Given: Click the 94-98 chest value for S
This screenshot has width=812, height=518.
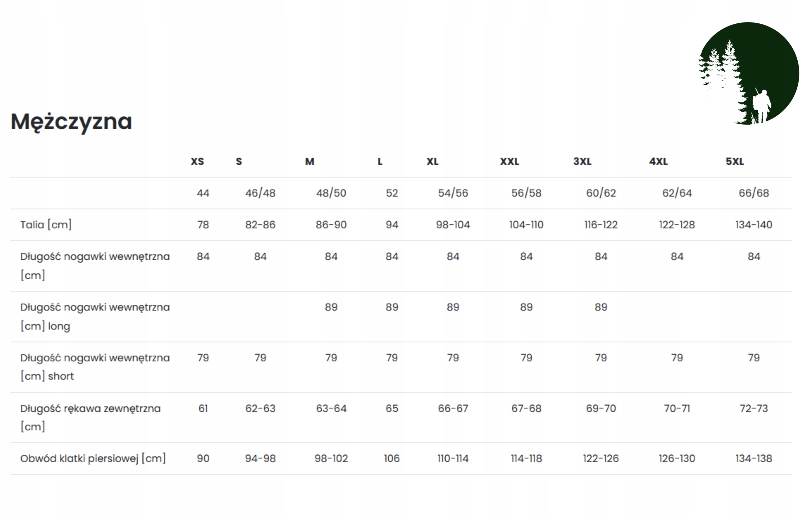Looking at the screenshot, I should (x=260, y=458).
